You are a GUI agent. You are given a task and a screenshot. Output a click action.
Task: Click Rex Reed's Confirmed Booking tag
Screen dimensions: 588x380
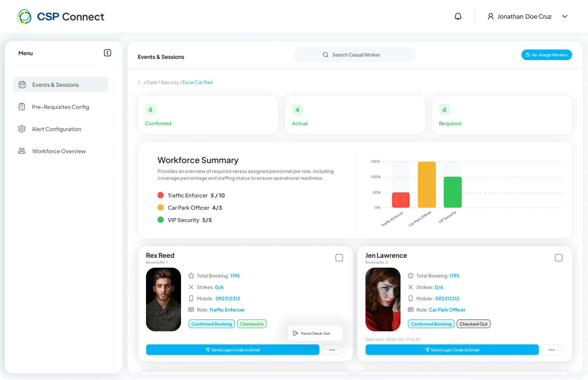(212, 324)
